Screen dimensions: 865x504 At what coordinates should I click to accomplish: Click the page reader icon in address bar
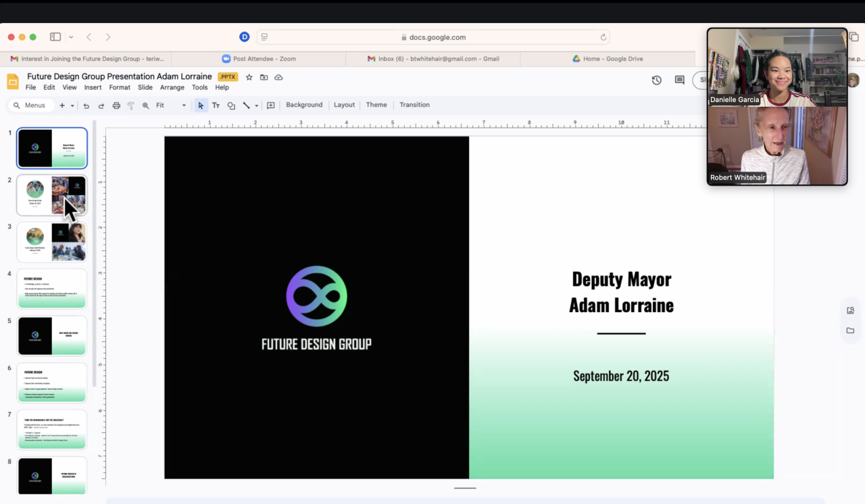pyautogui.click(x=264, y=37)
